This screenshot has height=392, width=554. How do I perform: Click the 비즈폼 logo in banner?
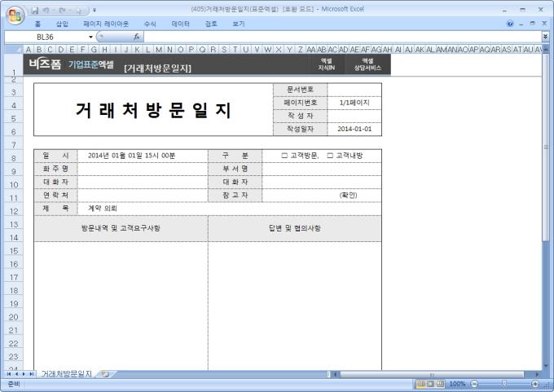[x=45, y=64]
